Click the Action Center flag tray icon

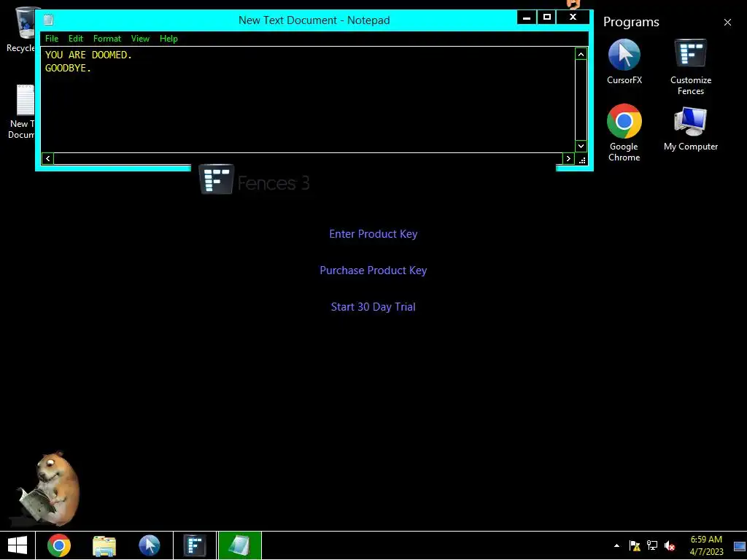(635, 545)
